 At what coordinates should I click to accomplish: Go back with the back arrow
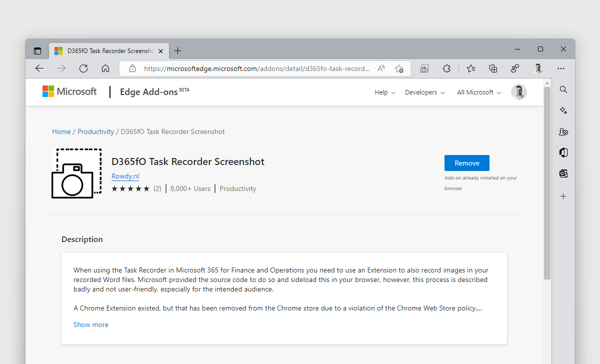[39, 68]
